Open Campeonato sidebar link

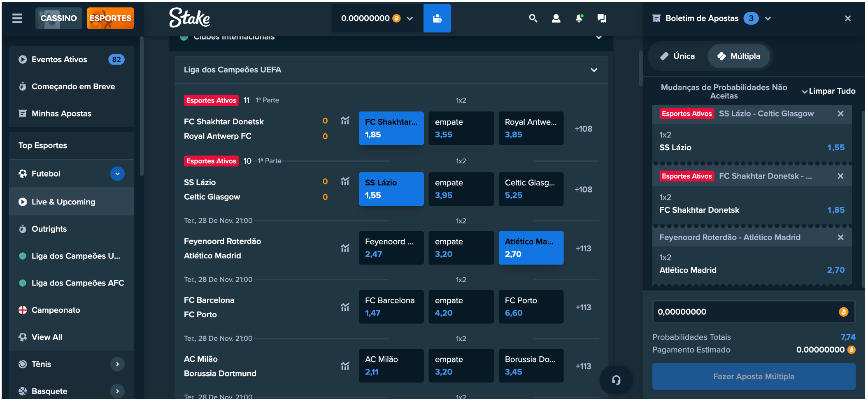coord(71,310)
